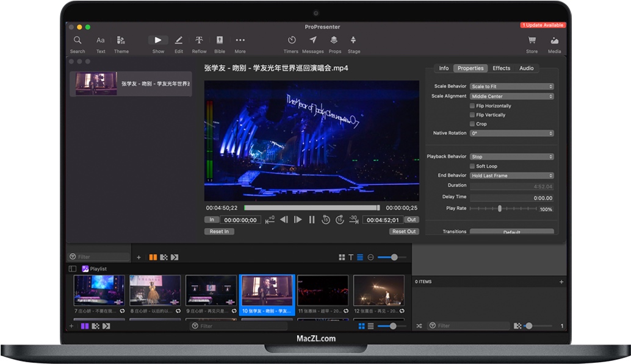
Task: Switch media bin to text-only view
Action: coord(351,257)
